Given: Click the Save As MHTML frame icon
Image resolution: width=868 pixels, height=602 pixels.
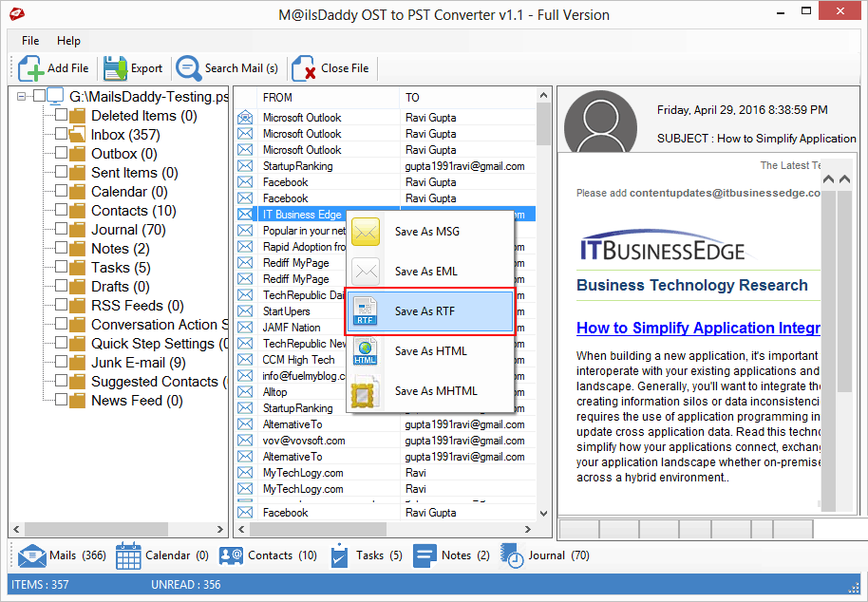Looking at the screenshot, I should [x=366, y=392].
